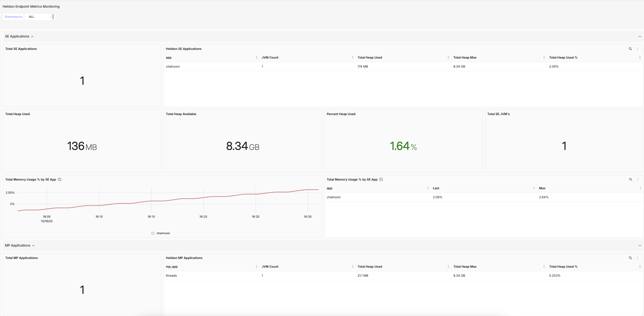Open the MP Applications row ellipsis menu
The image size is (644, 316).
click(x=640, y=245)
